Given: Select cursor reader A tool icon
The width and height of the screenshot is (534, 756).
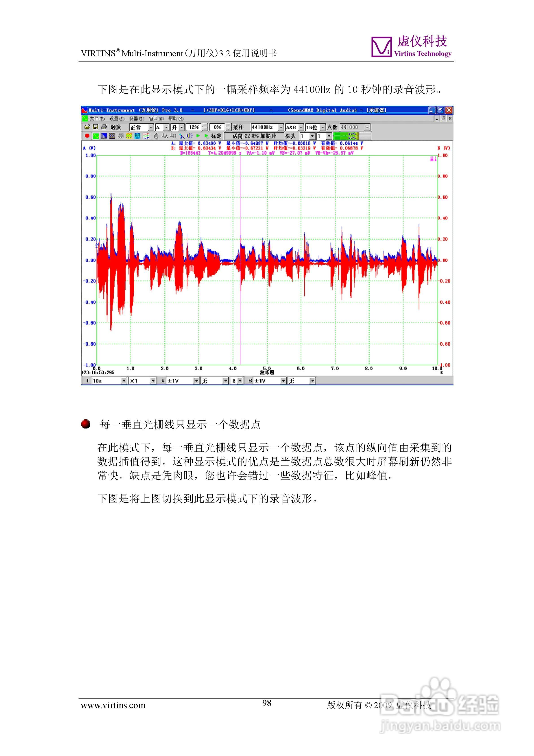Looking at the screenshot, I should (x=165, y=136).
